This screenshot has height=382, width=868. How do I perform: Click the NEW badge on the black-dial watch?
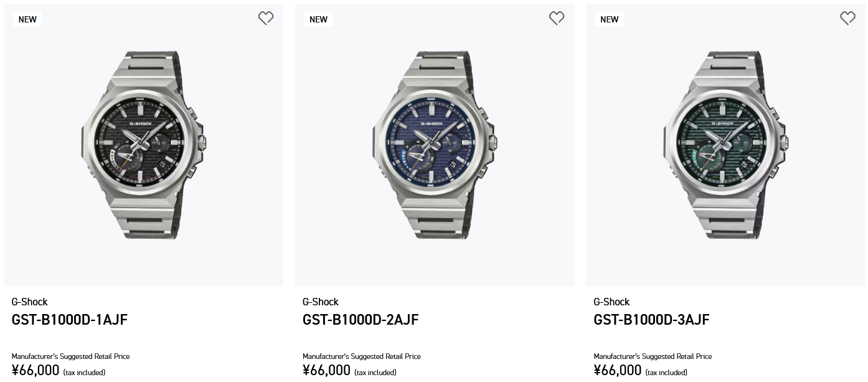pos(27,19)
